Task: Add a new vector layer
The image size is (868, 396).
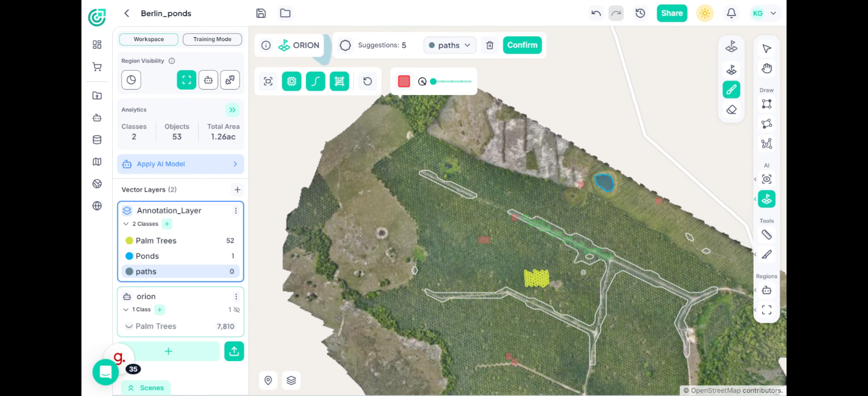Action: 237,190
